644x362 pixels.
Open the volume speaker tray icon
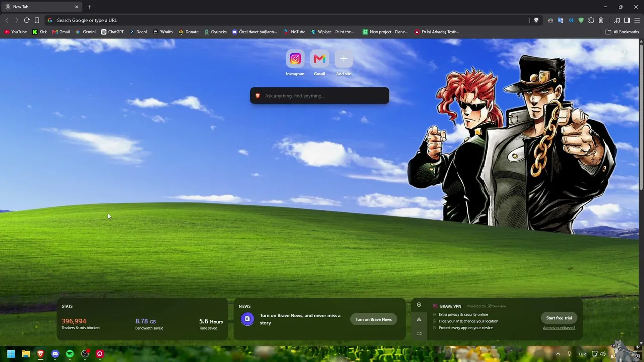[602, 354]
